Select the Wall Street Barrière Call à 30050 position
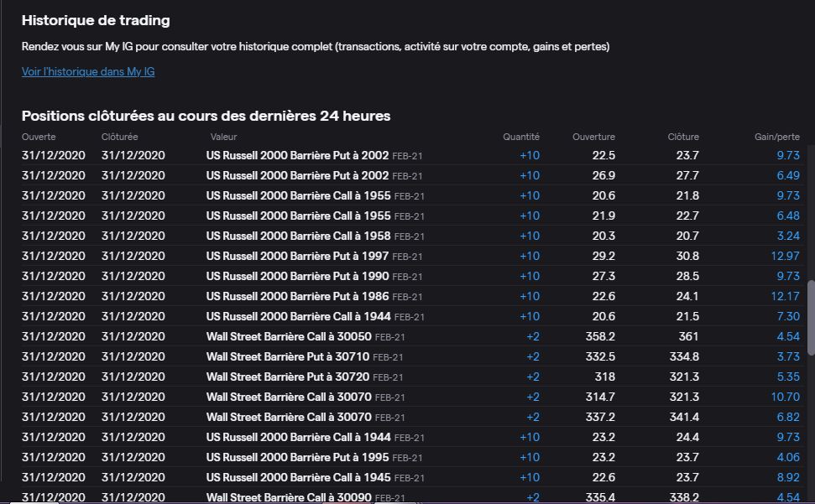815x504 pixels. 289,336
